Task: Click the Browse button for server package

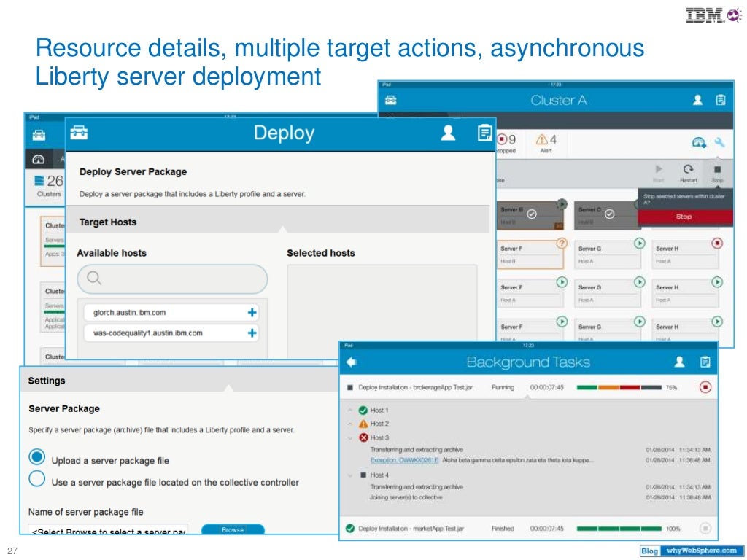Action: click(233, 529)
